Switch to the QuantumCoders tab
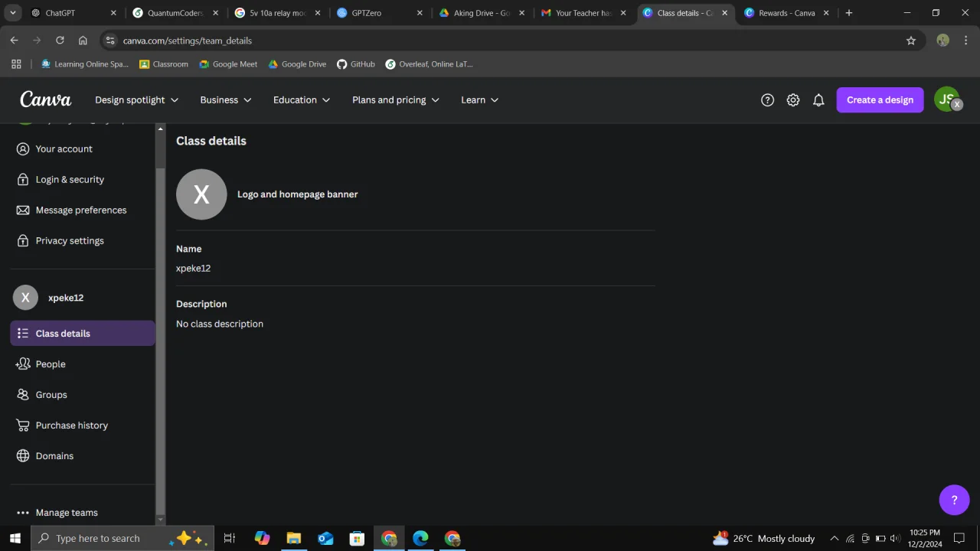Image resolution: width=980 pixels, height=551 pixels. (x=175, y=13)
